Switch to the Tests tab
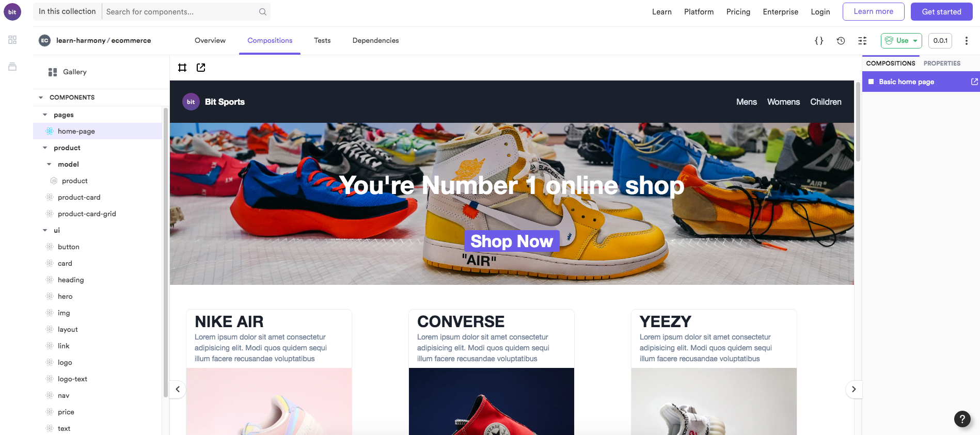The height and width of the screenshot is (435, 980). click(x=322, y=41)
